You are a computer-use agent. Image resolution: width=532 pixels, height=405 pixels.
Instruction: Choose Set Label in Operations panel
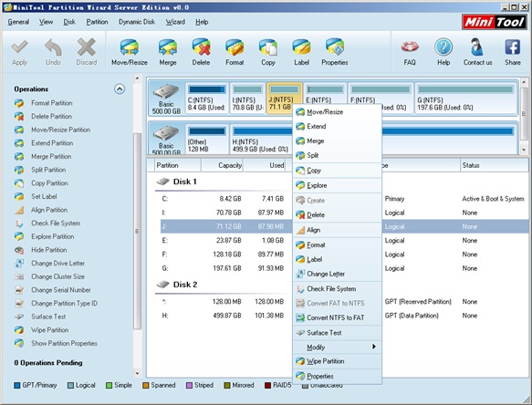(44, 196)
